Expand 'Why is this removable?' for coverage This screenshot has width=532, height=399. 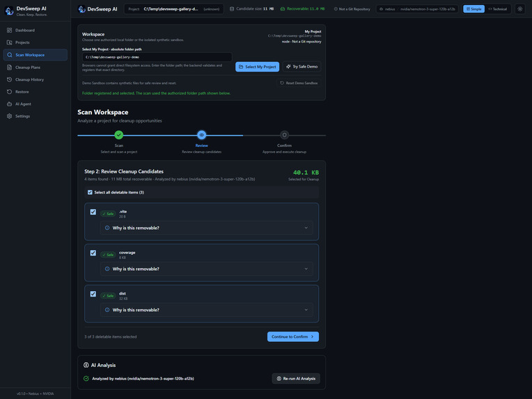(x=206, y=269)
